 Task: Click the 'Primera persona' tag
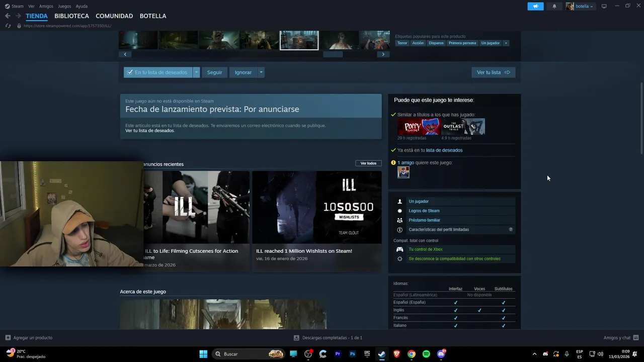[x=462, y=43]
